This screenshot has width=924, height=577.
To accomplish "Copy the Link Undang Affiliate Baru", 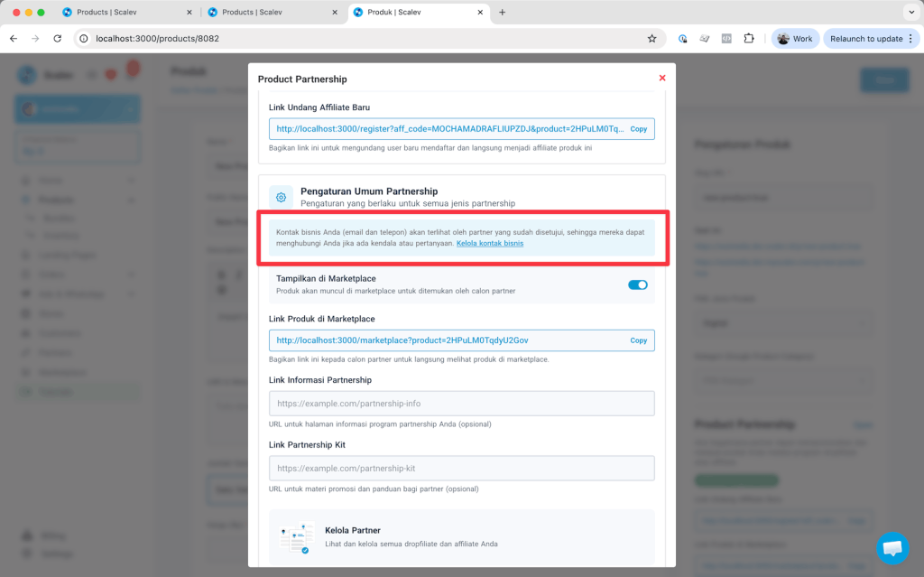I will pos(638,128).
